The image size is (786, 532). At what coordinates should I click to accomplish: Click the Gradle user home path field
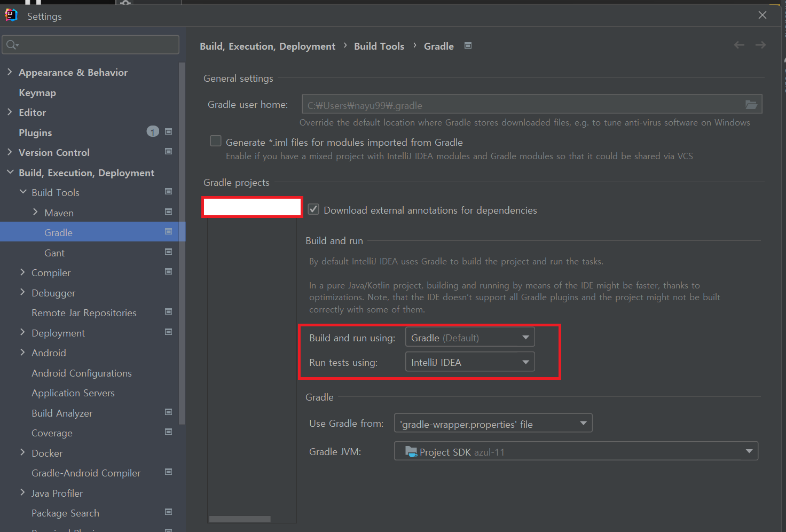point(532,105)
